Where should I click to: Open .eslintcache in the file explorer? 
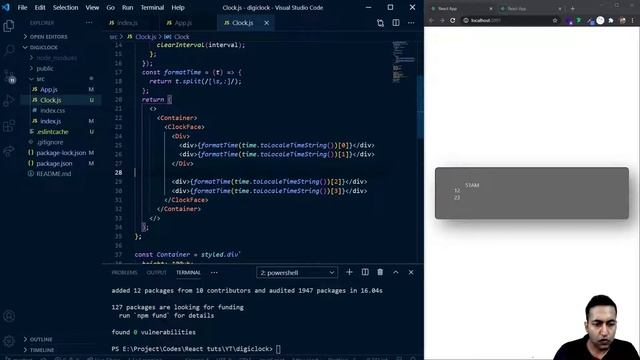53,132
